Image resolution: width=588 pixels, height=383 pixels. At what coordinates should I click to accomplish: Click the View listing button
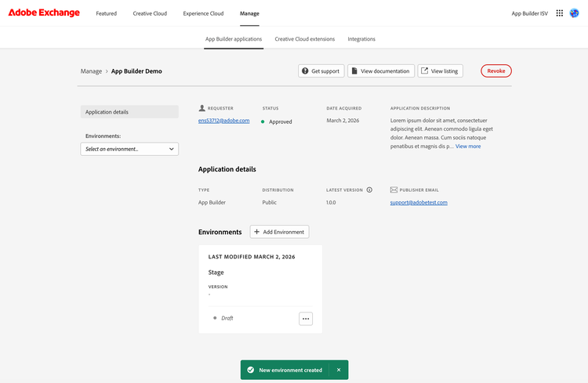tap(441, 70)
